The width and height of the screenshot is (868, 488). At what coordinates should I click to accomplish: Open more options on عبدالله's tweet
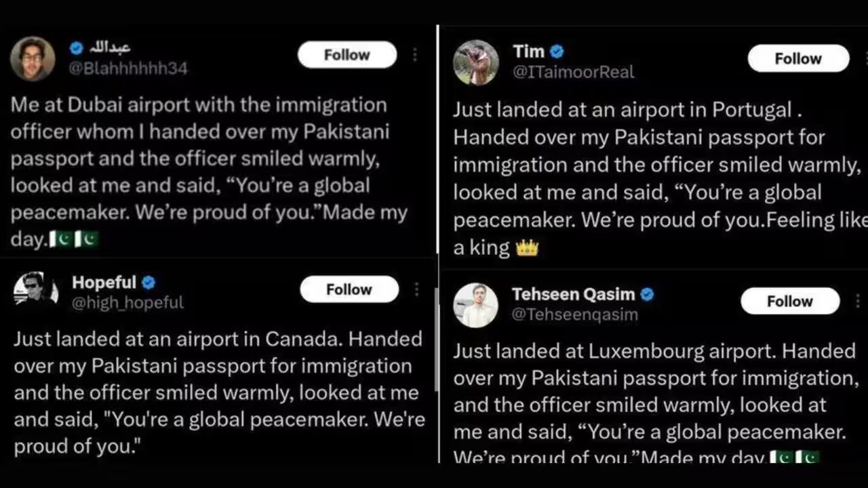(x=414, y=55)
